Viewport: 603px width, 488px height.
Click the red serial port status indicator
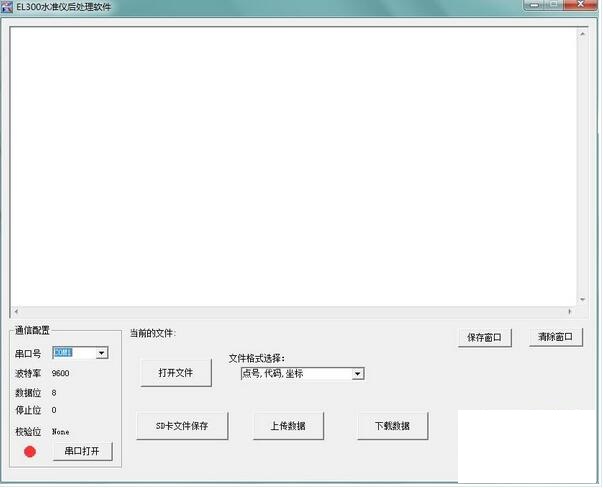[30, 451]
